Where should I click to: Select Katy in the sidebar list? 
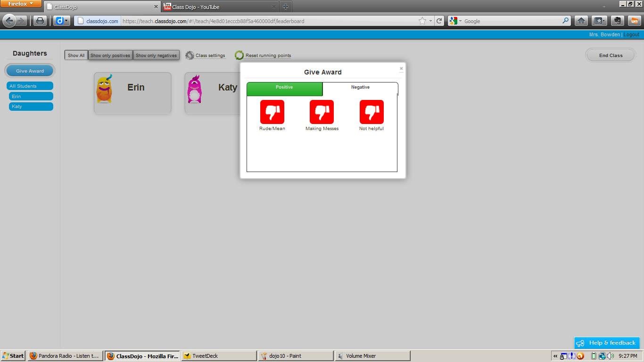click(x=31, y=106)
